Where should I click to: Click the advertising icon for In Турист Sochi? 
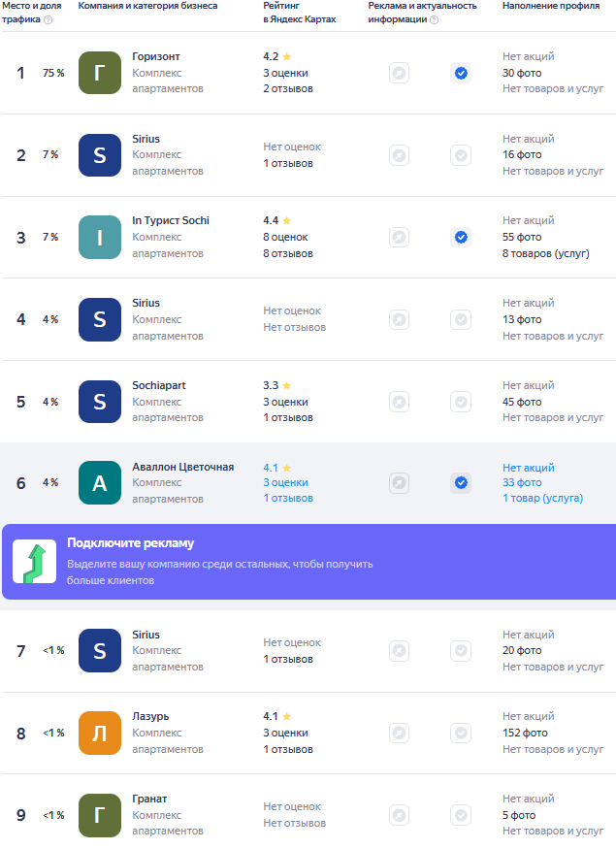click(x=399, y=237)
